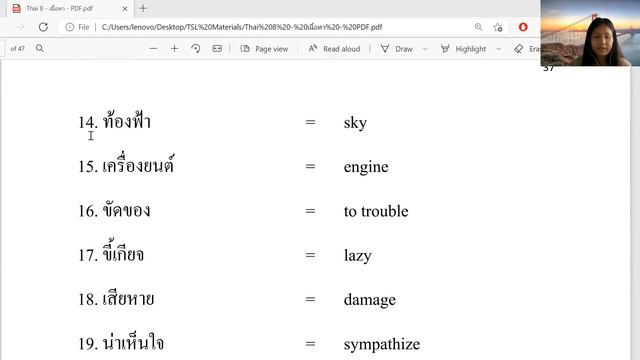
Task: Click the phrase 'to trouble'
Action: (376, 211)
